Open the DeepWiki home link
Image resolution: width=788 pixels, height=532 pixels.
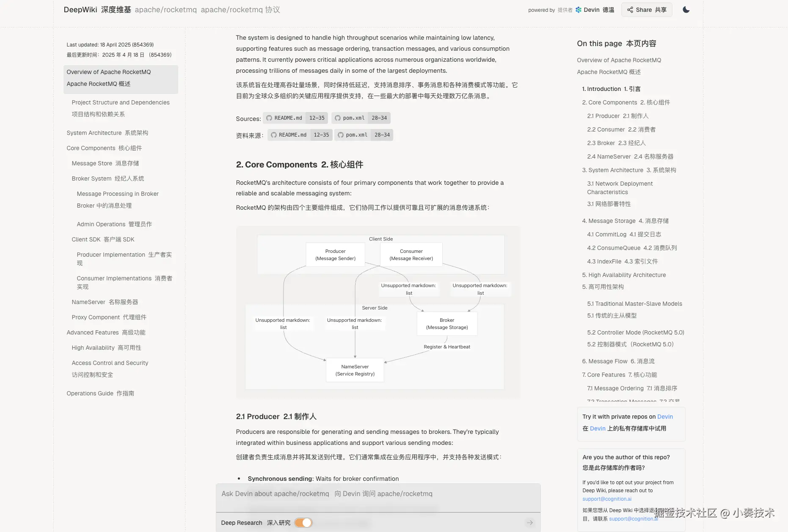(x=97, y=10)
